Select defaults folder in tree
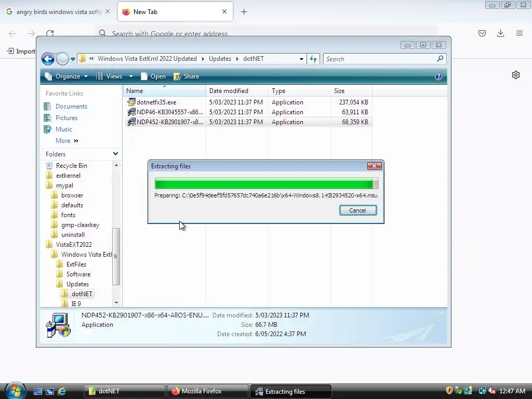This screenshot has width=532, height=399. (x=72, y=205)
